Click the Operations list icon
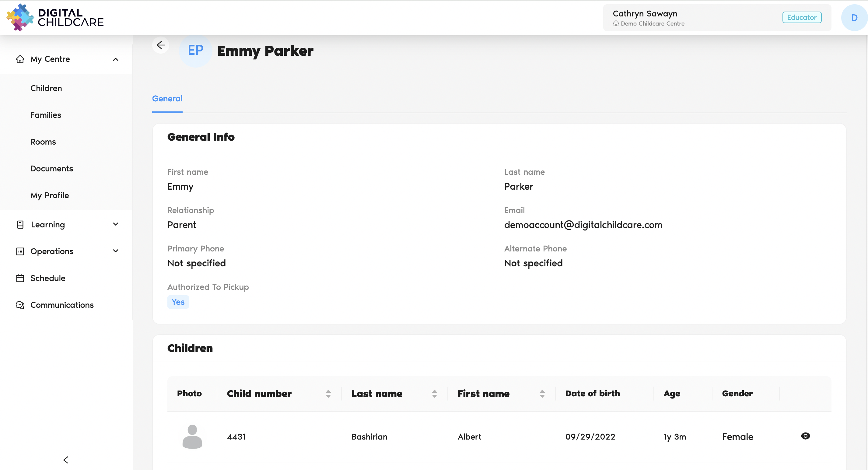This screenshot has width=868, height=470. click(20, 251)
